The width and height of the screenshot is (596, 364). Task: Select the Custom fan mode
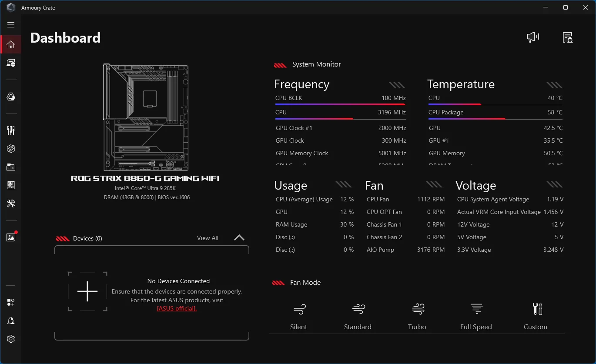(536, 317)
